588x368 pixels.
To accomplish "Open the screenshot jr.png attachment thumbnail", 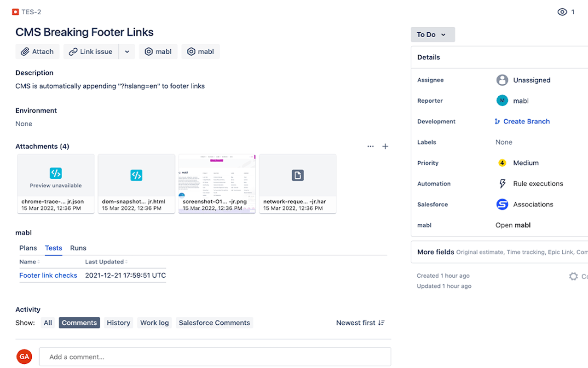I will 217,184.
